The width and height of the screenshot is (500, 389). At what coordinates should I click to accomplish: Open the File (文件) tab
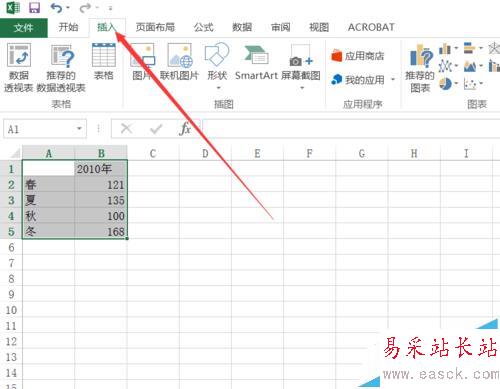click(x=24, y=28)
